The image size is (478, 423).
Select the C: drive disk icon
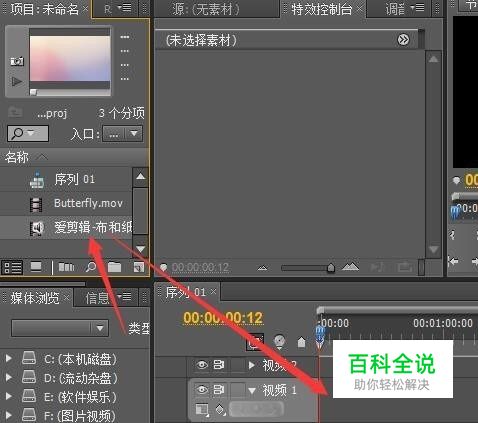coord(29,358)
